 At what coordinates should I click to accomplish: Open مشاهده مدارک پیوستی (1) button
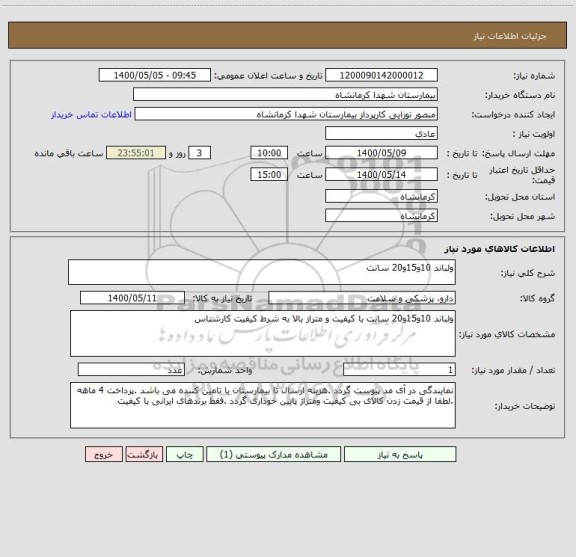pos(273,454)
